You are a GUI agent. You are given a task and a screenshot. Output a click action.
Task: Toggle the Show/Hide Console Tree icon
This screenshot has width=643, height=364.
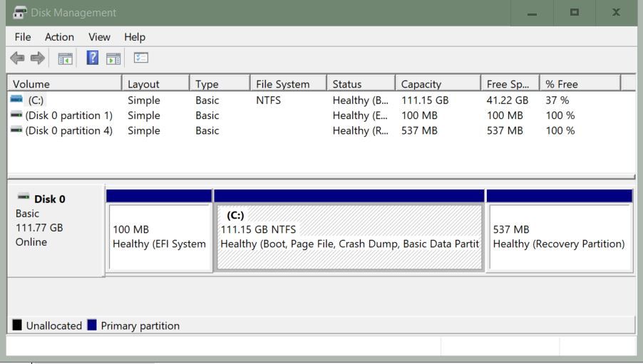pyautogui.click(x=65, y=58)
